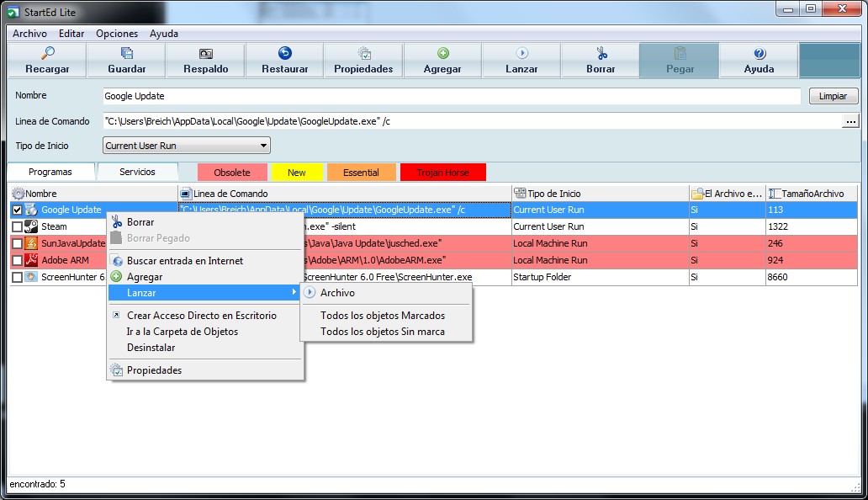Click the Obsolete red legend swatch
Screen dimensions: 868x500
232,173
